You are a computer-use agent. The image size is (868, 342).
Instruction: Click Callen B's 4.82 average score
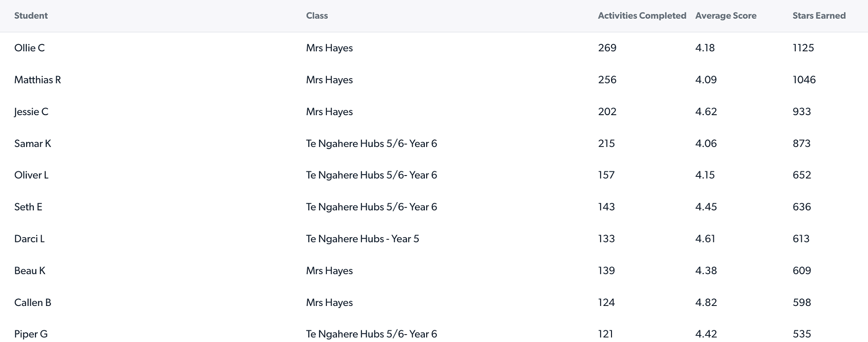(706, 302)
